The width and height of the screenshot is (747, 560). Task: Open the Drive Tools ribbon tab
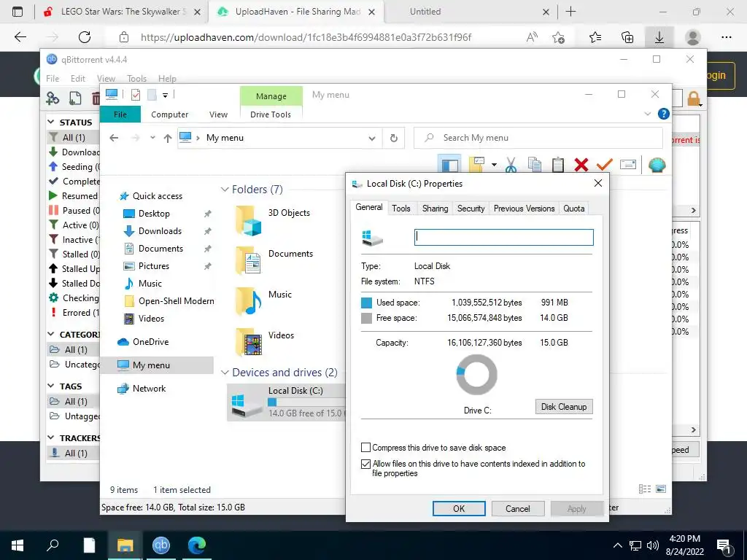(x=271, y=114)
